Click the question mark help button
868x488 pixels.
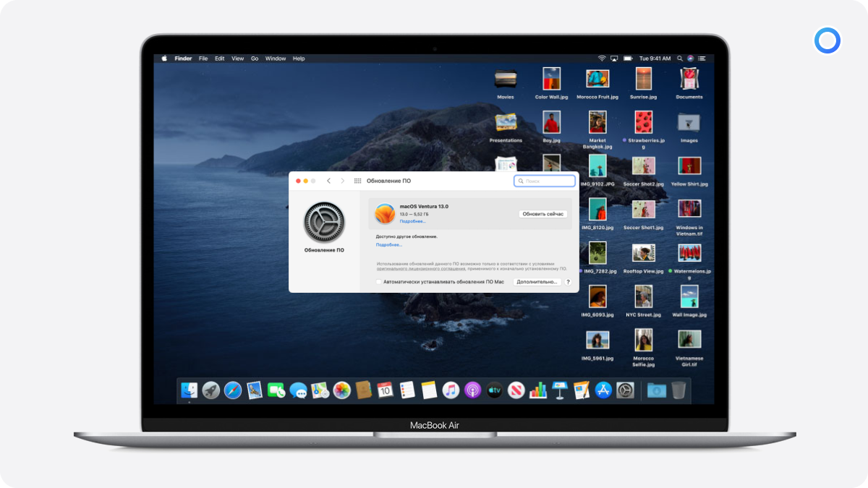click(568, 282)
